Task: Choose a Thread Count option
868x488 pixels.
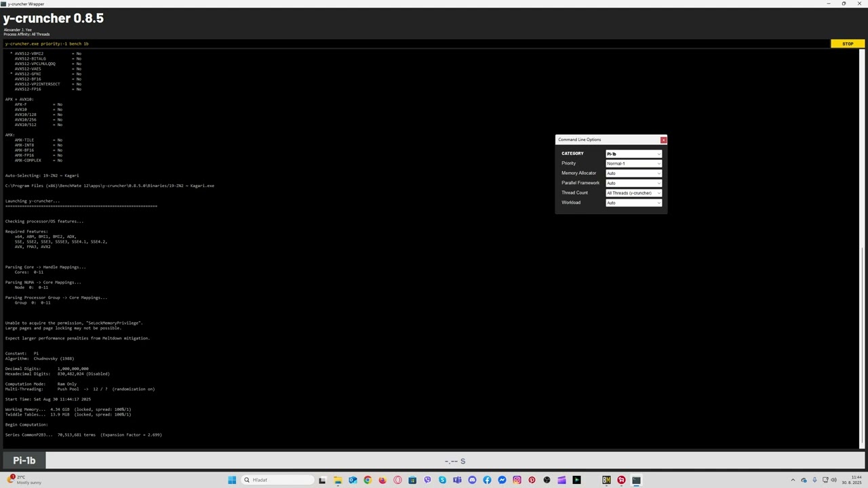Action: click(633, 193)
